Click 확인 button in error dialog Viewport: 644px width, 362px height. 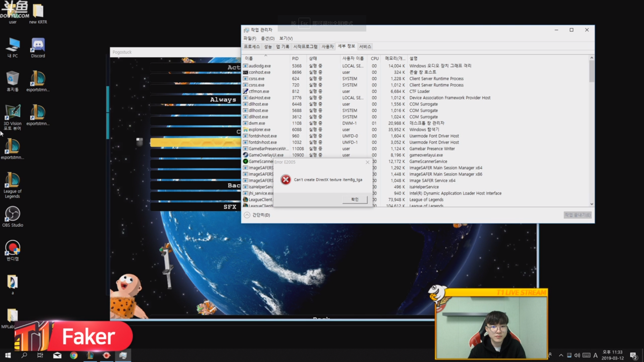click(355, 199)
